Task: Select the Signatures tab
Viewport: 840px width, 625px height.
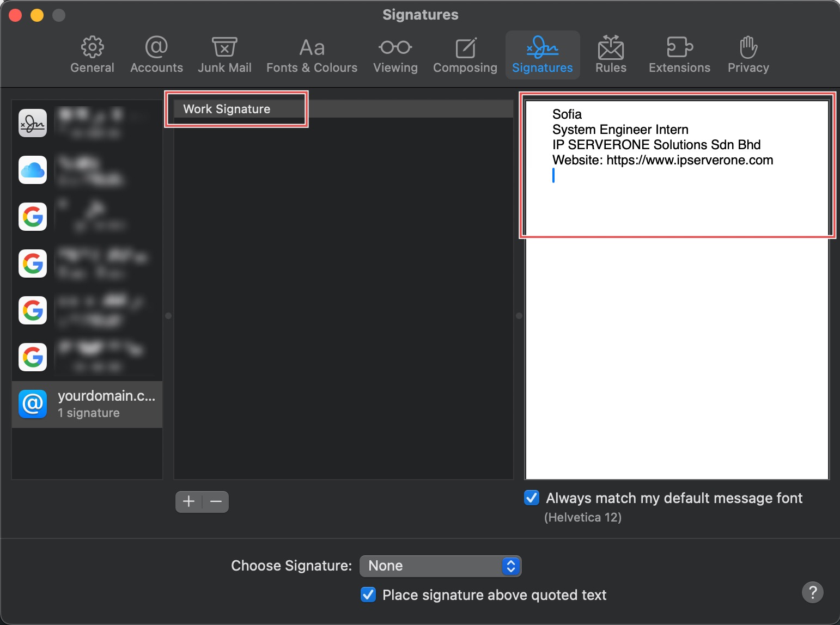Action: tap(542, 55)
